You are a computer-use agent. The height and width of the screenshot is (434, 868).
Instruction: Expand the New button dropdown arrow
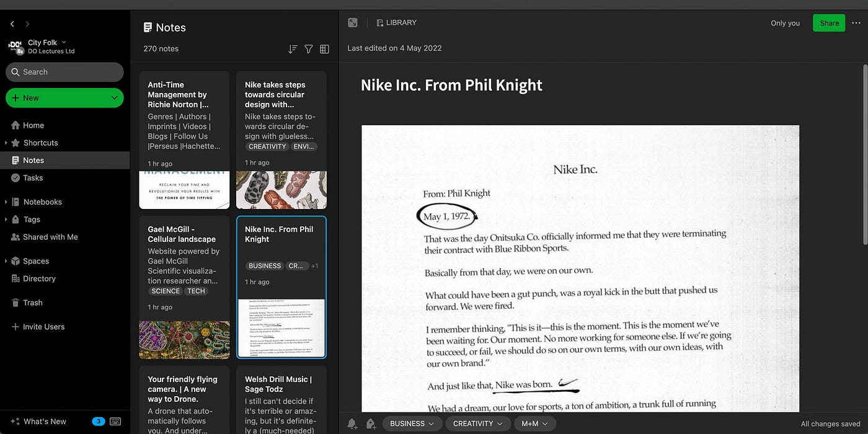[x=115, y=98]
